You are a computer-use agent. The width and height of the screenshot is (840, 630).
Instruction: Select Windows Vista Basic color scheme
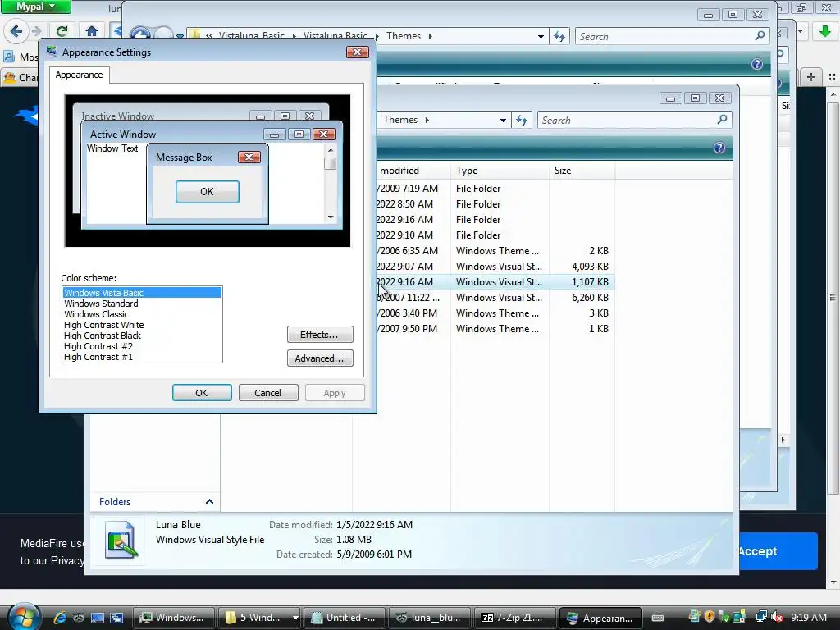[142, 293]
